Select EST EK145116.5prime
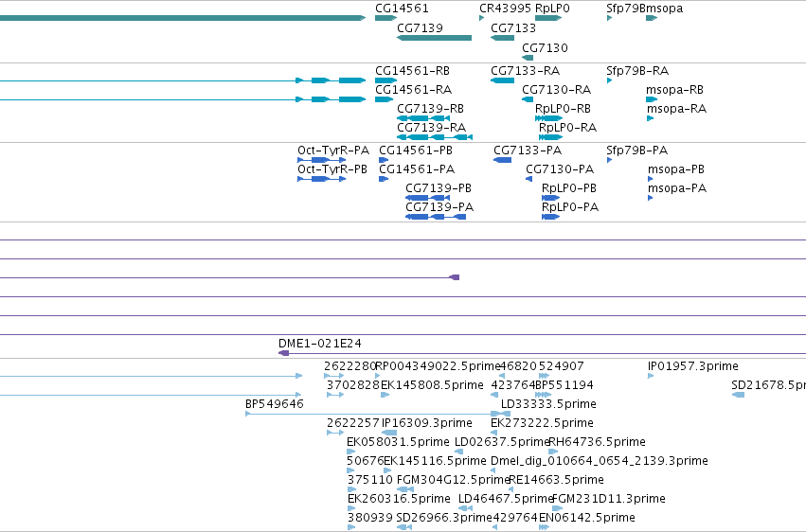The height and width of the screenshot is (532, 806). (x=435, y=462)
